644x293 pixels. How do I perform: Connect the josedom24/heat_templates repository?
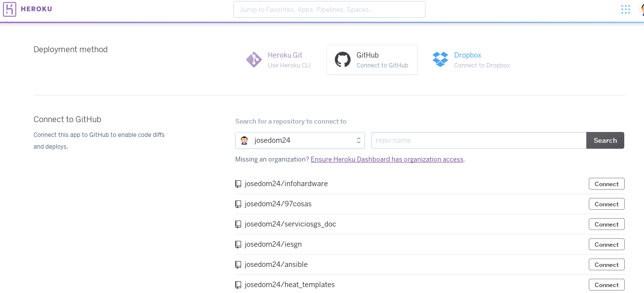[x=606, y=285]
